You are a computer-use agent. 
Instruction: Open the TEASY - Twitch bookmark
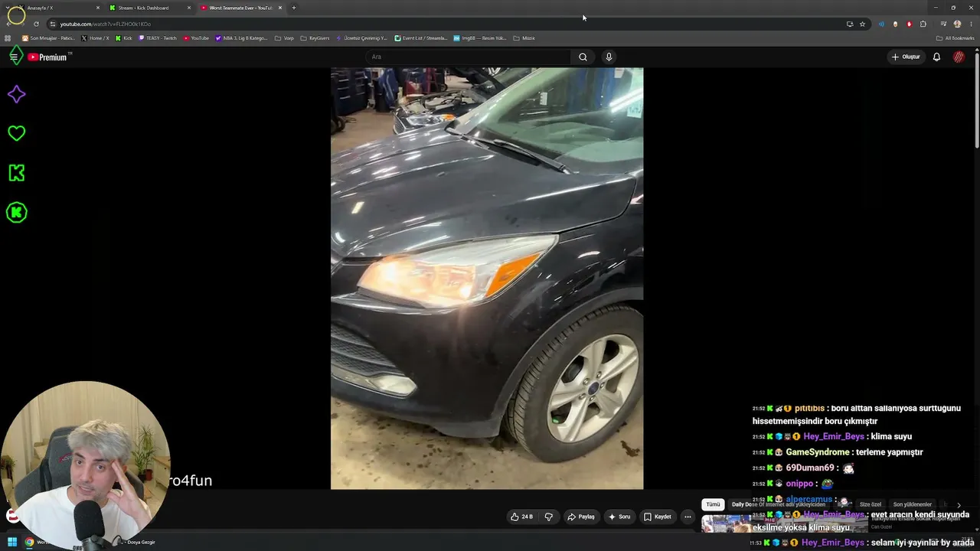point(158,37)
